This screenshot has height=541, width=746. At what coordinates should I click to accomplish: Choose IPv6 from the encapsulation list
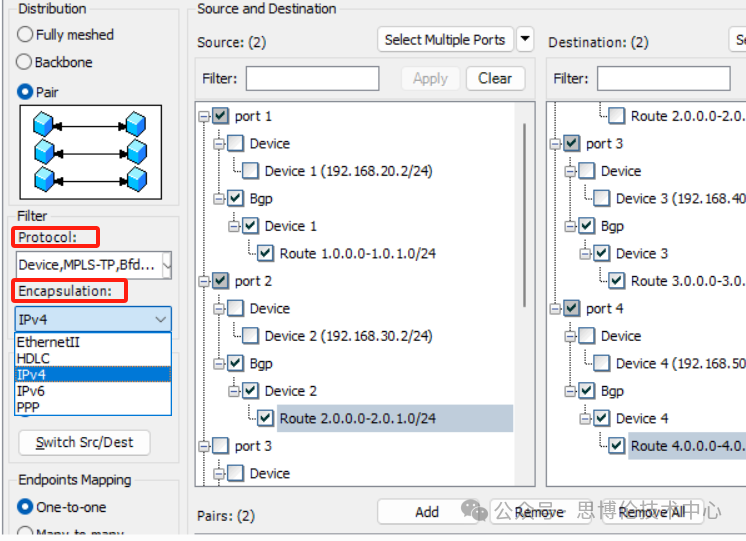[32, 391]
